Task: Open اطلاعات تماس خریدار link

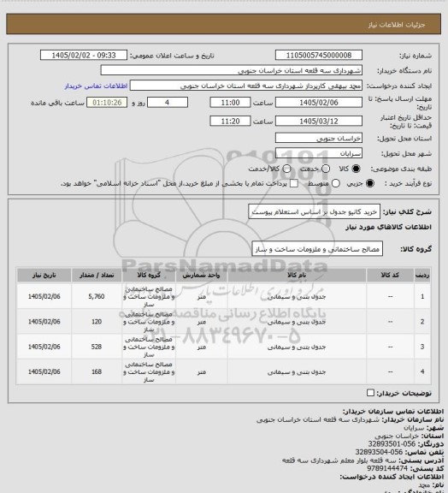Action: pyautogui.click(x=96, y=86)
